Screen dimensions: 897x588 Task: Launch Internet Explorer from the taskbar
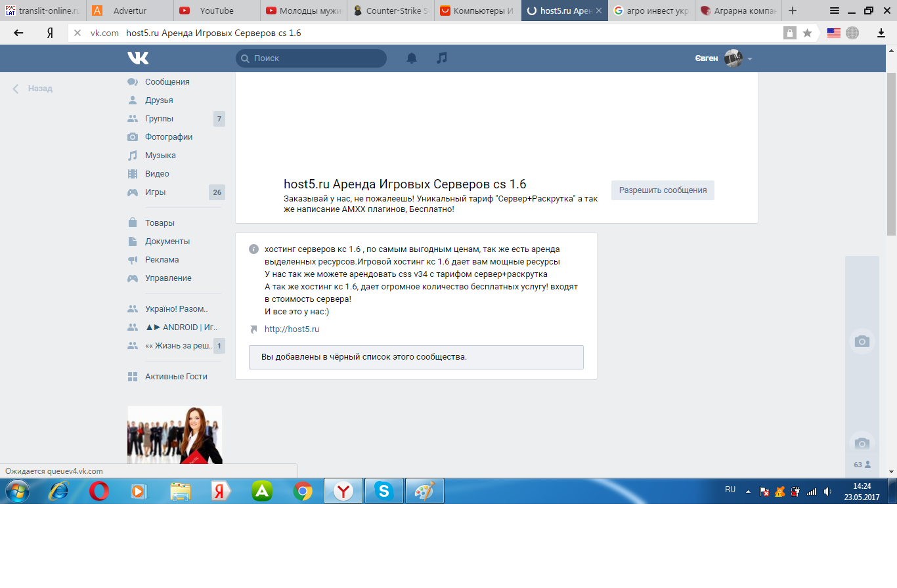click(58, 491)
